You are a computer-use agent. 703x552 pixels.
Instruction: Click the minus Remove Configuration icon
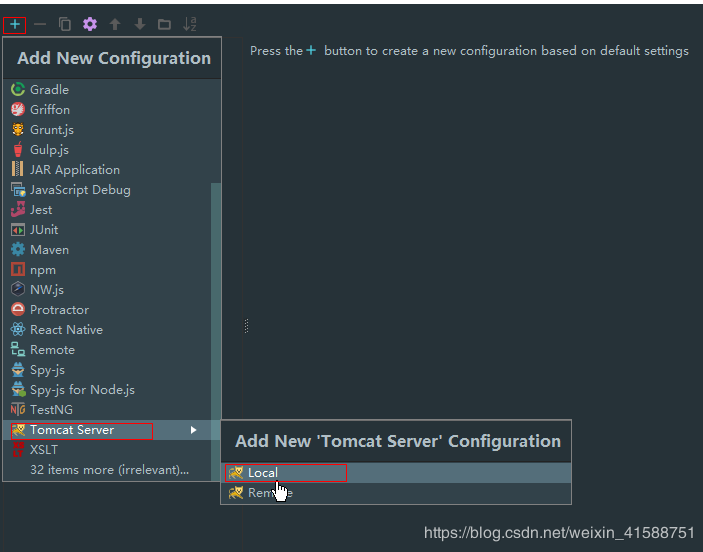(40, 24)
